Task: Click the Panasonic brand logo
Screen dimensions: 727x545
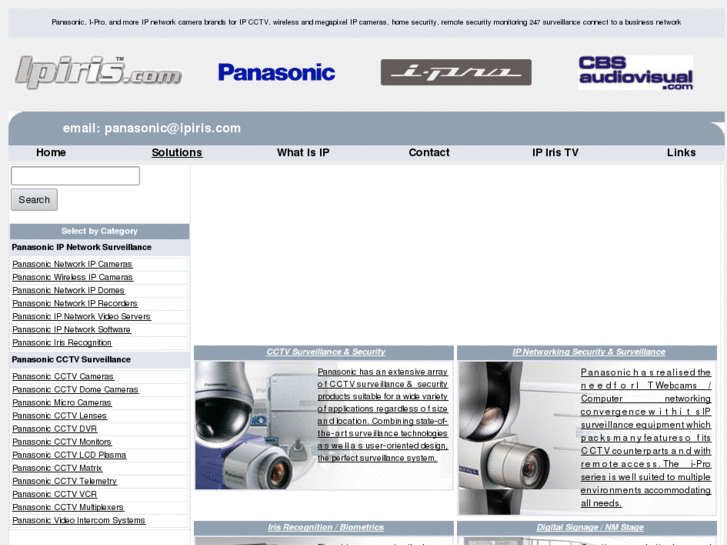Action: point(276,72)
